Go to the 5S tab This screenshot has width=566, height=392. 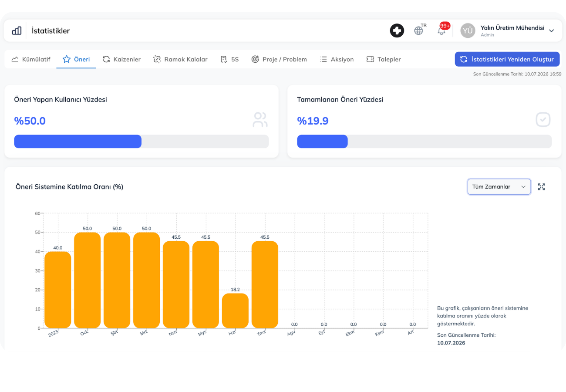click(229, 59)
